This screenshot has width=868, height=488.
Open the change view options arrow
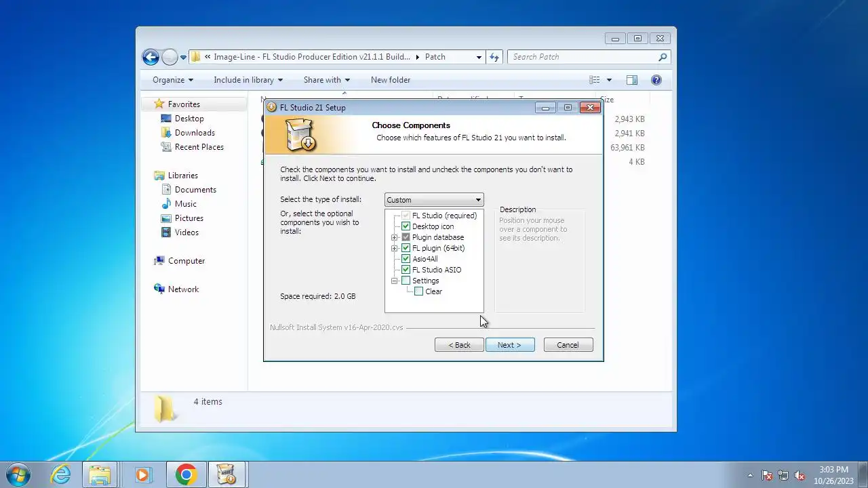(x=609, y=80)
